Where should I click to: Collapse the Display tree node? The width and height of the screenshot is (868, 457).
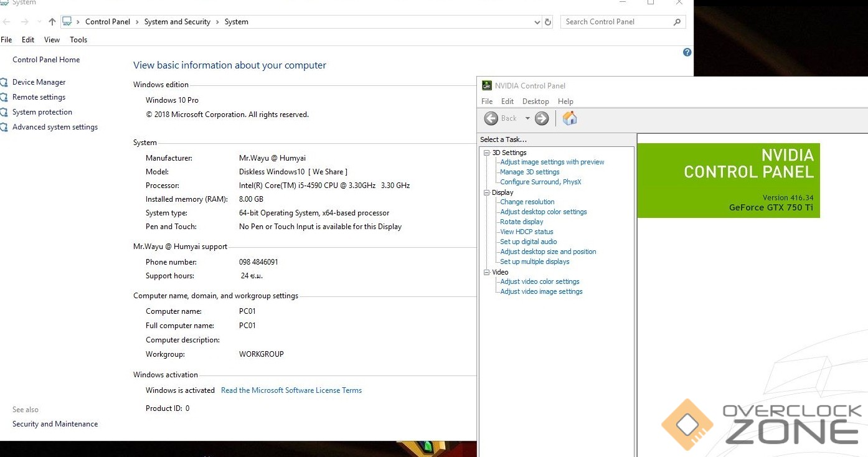click(x=487, y=192)
